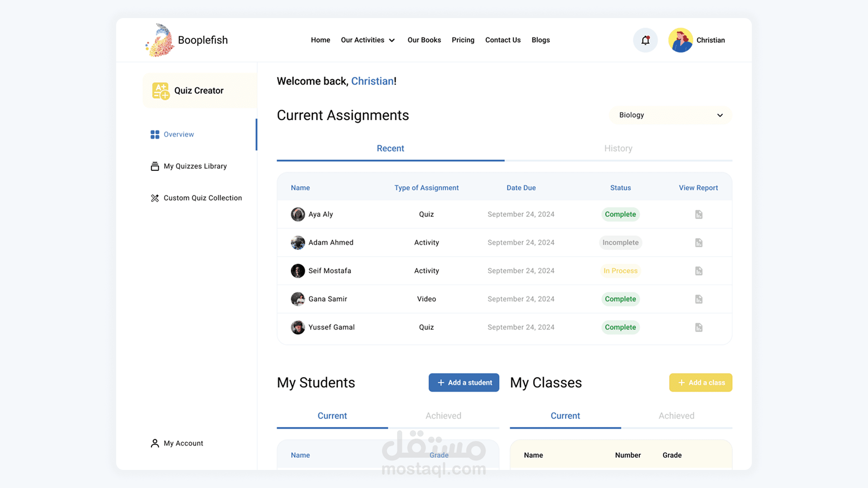868x488 pixels.
Task: Expand the Our Activities menu
Action: coord(368,40)
